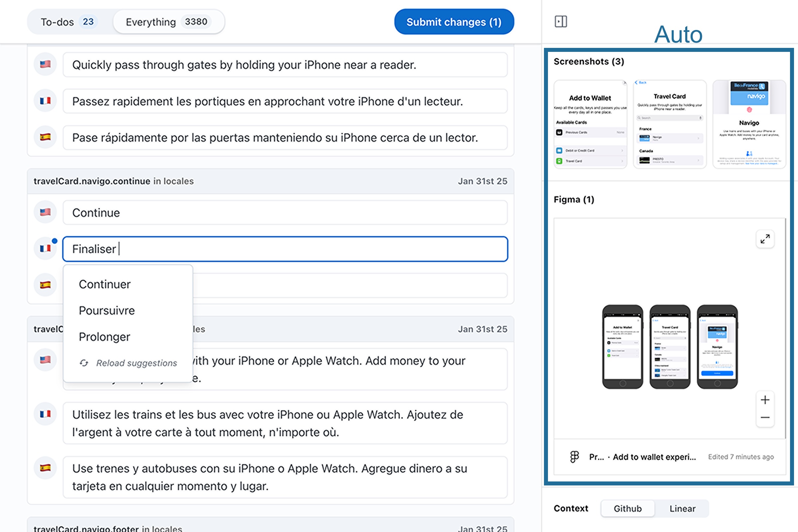Choose the Continuer suggestion

[x=105, y=284]
